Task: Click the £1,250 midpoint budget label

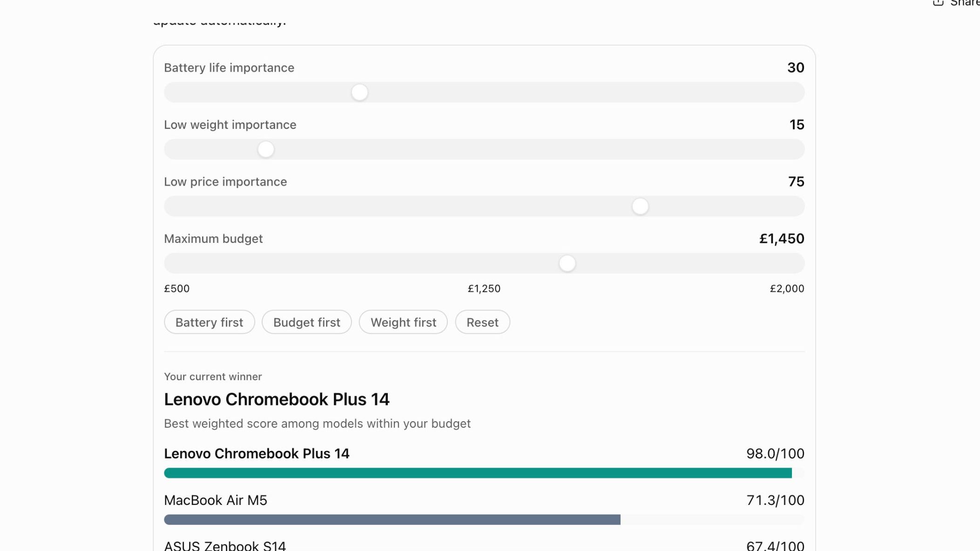Action: coord(484,289)
